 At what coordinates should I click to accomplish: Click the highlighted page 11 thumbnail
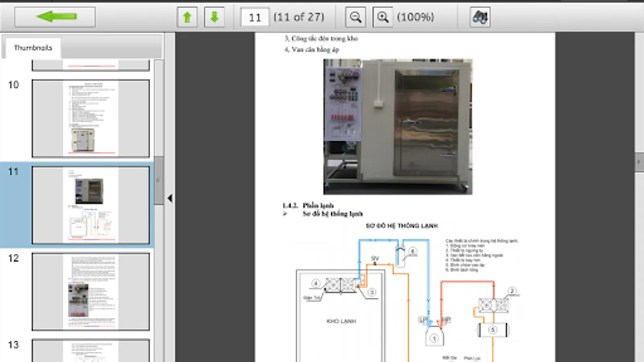pos(90,205)
